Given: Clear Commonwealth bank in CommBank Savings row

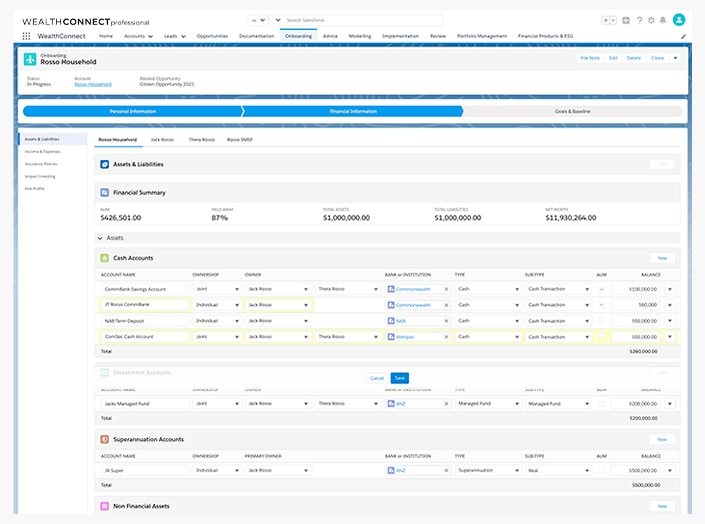Looking at the screenshot, I should [x=446, y=289].
